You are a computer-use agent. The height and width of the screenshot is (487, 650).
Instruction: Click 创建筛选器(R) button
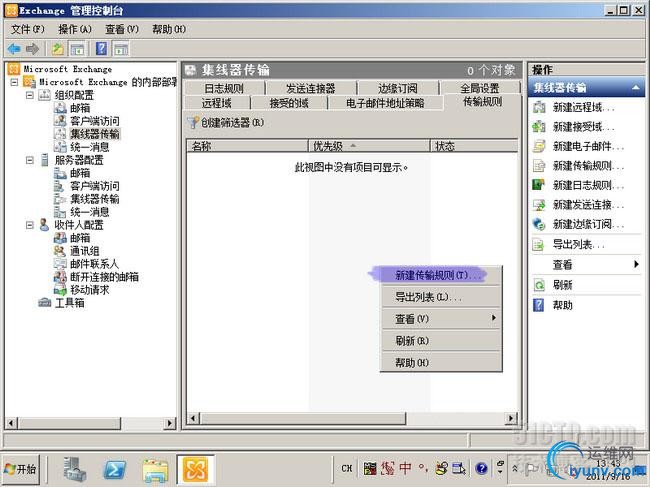coord(226,122)
